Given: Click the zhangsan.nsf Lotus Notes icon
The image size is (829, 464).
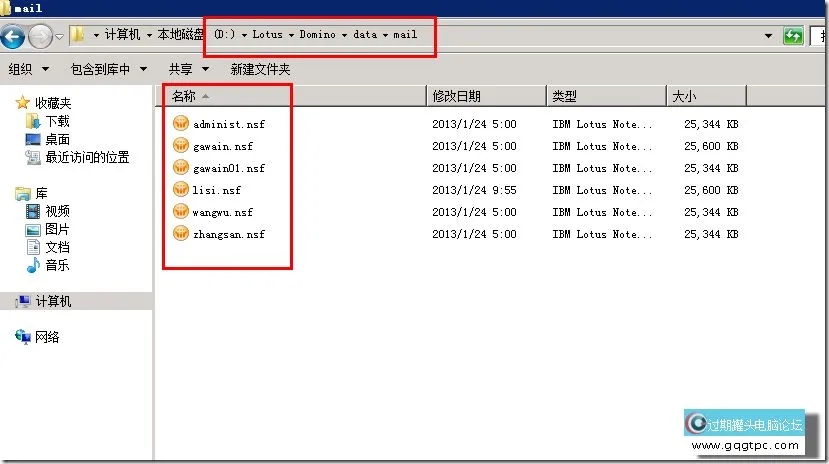Looking at the screenshot, I should tap(181, 233).
